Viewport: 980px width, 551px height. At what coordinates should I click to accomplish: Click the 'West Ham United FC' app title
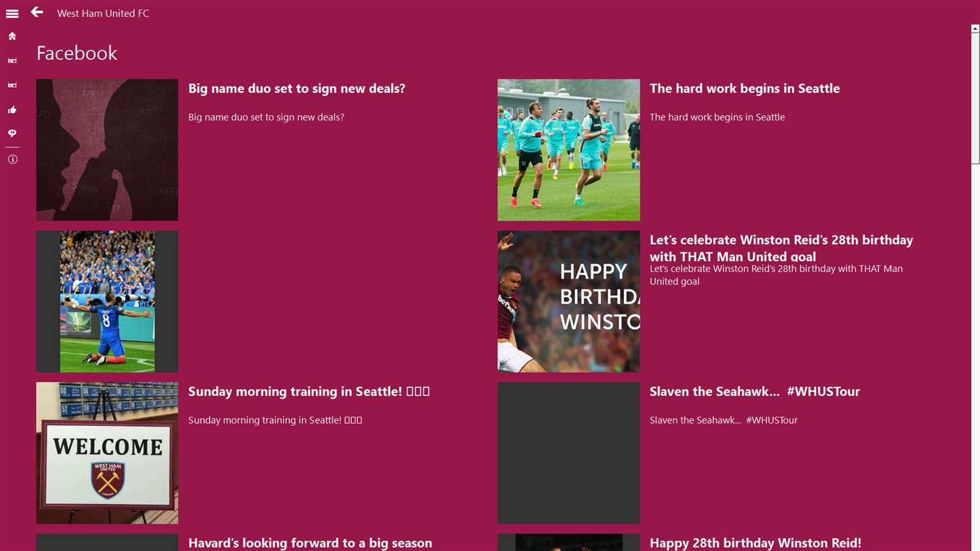[103, 13]
